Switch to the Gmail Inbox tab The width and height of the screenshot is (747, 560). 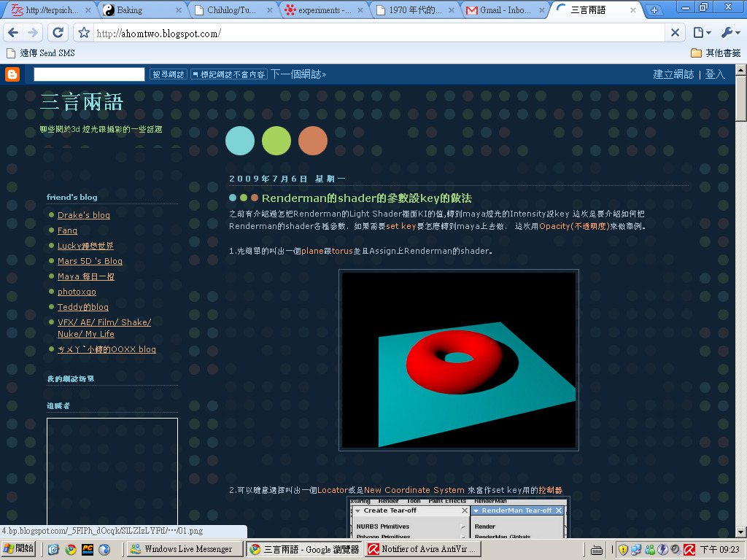coord(506,10)
